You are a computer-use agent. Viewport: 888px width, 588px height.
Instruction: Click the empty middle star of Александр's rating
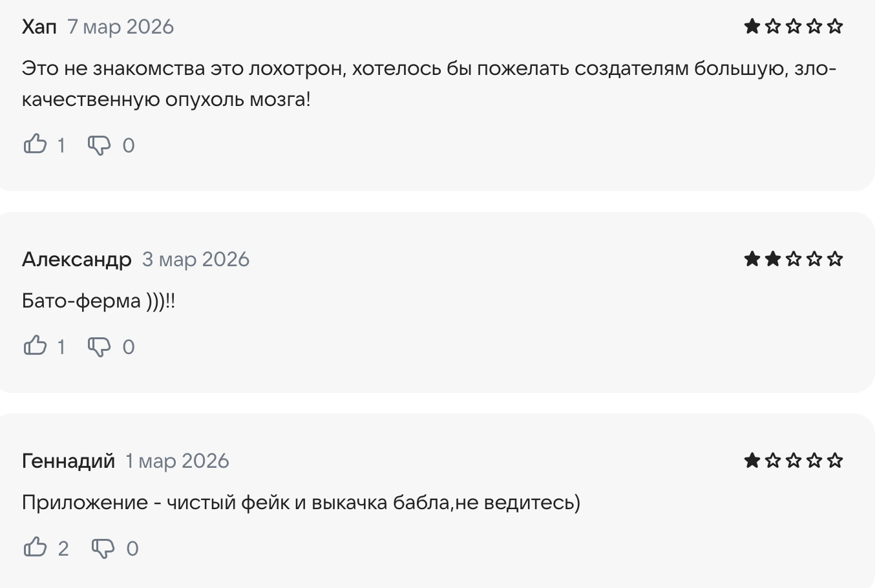pyautogui.click(x=793, y=258)
